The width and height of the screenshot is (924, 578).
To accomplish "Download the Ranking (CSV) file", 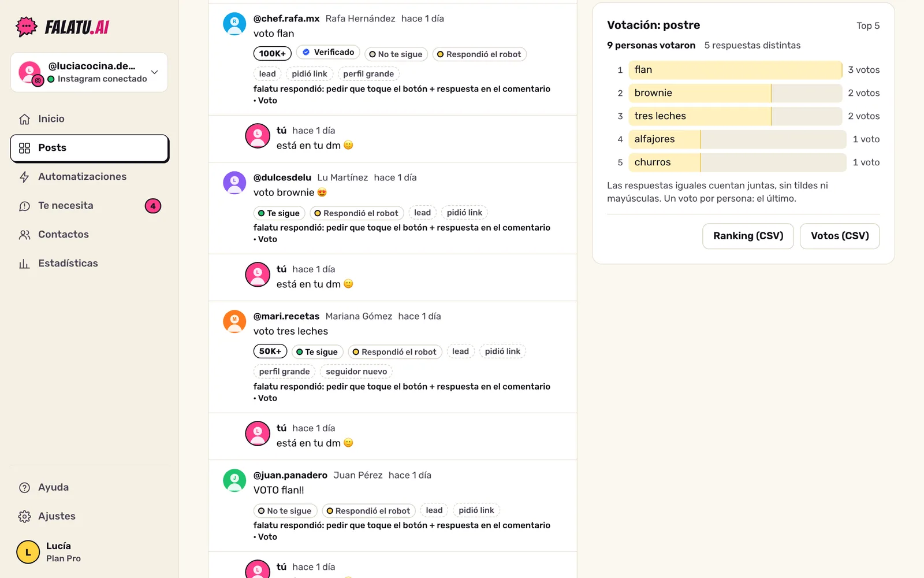I will [748, 236].
